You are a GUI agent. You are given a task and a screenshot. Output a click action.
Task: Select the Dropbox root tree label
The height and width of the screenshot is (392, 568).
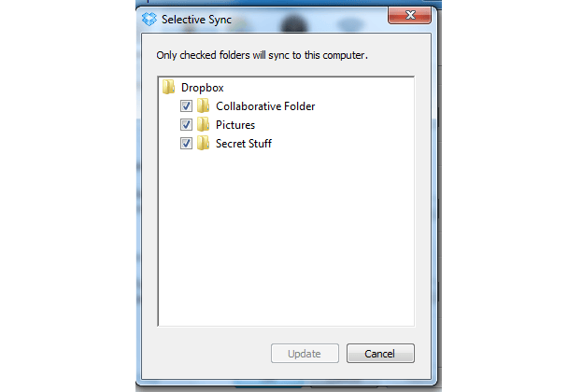tap(202, 88)
